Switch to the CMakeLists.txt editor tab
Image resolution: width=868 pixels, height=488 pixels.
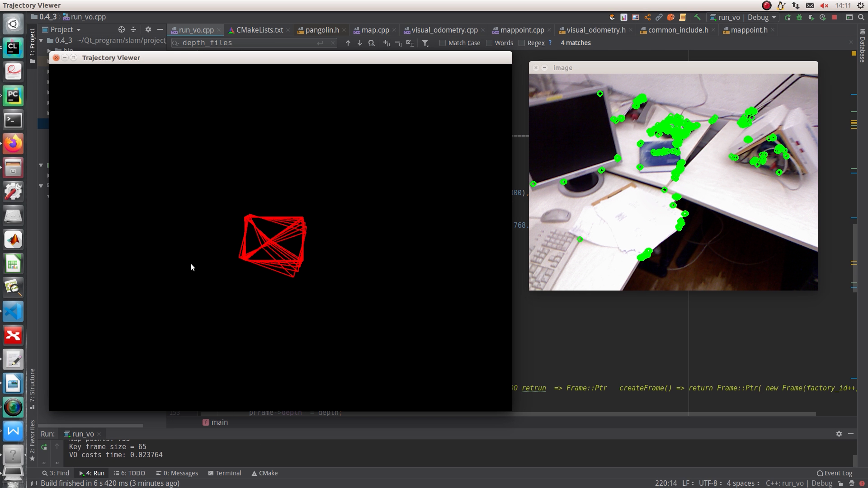coord(259,30)
